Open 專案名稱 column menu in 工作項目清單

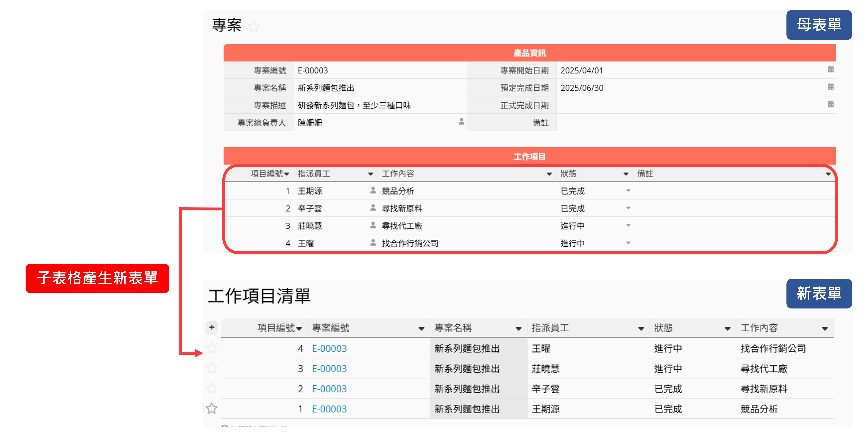[x=519, y=329]
